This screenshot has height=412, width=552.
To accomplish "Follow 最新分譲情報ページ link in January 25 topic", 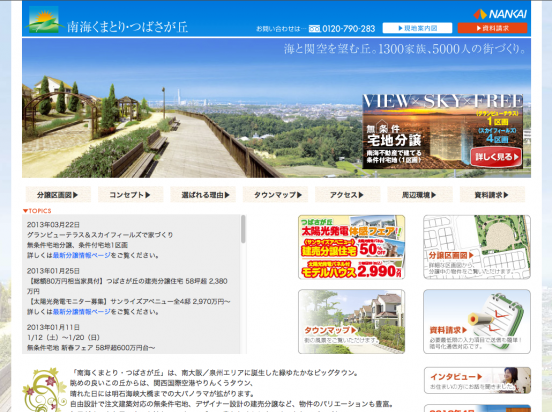I will click(x=81, y=312).
